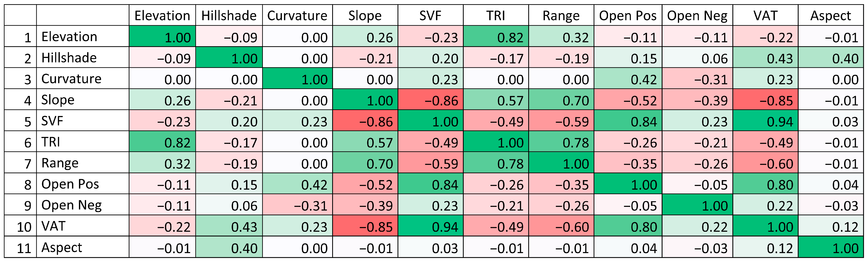Click the Curvature row's Open Pos value 0.42
The height and width of the screenshot is (261, 868).
click(x=628, y=78)
